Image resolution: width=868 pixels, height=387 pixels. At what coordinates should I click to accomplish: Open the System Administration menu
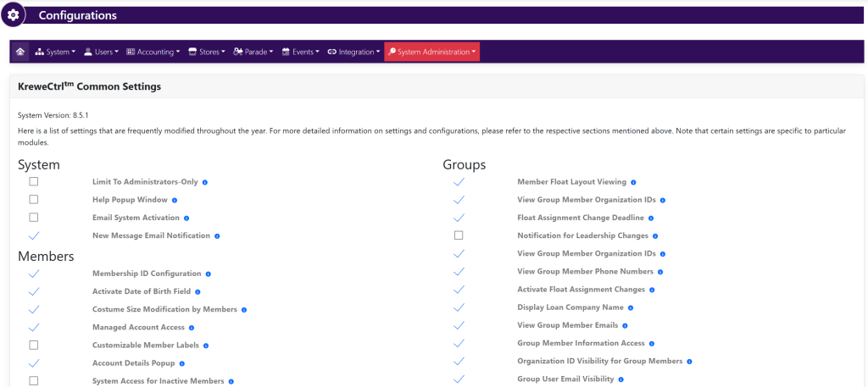431,52
